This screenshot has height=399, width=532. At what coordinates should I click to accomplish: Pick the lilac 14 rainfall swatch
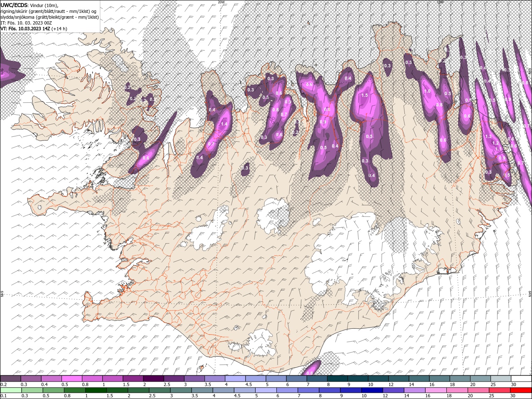coord(415,390)
